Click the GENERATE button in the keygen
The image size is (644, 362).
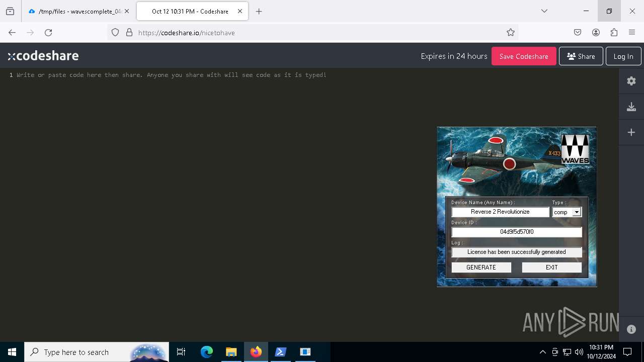(481, 267)
